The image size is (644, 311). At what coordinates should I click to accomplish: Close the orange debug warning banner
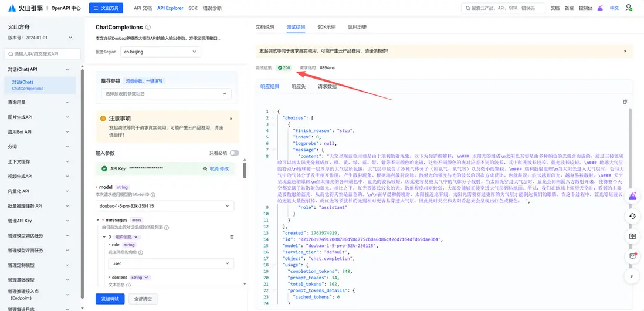(625, 52)
